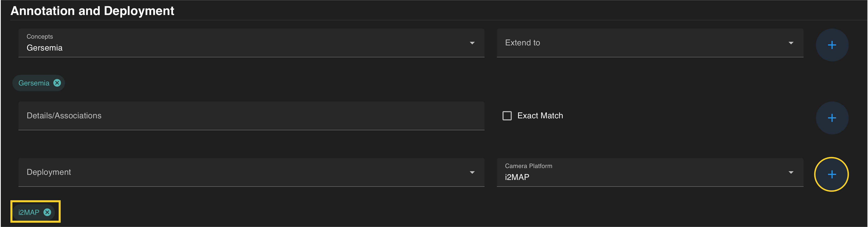Viewport: 868px width, 227px height.
Task: Click the plus button beside Extend to
Action: pyautogui.click(x=832, y=45)
